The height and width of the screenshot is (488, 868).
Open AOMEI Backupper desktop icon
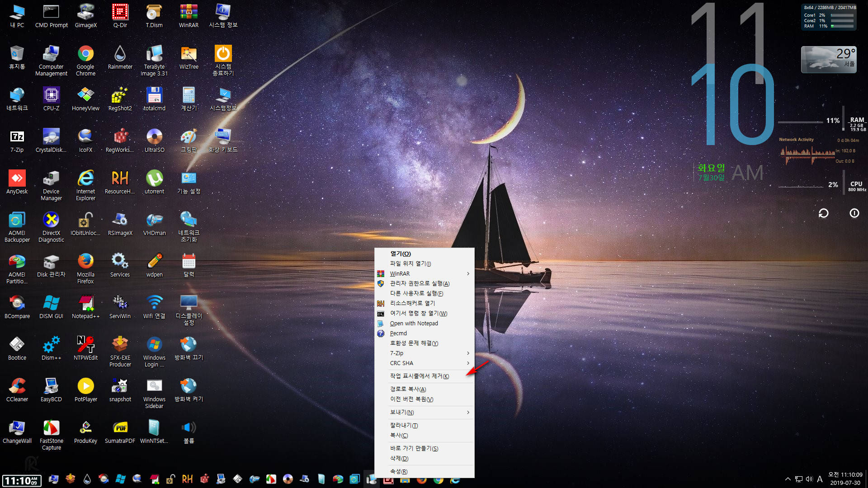[x=17, y=227]
